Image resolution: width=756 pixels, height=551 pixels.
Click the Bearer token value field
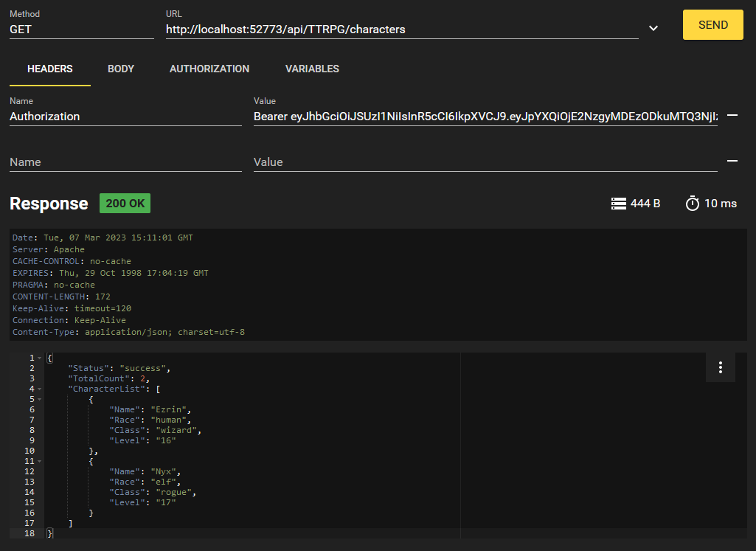click(485, 117)
